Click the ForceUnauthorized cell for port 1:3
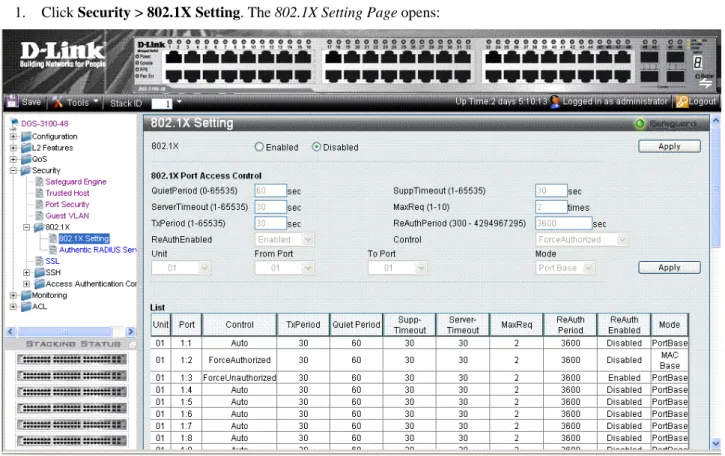The width and height of the screenshot is (725, 456). click(239, 378)
